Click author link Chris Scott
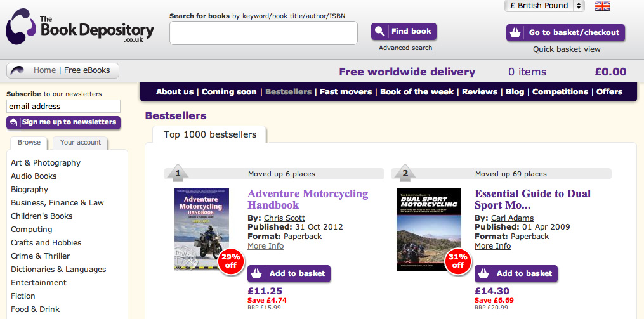The width and height of the screenshot is (644, 319). (284, 218)
